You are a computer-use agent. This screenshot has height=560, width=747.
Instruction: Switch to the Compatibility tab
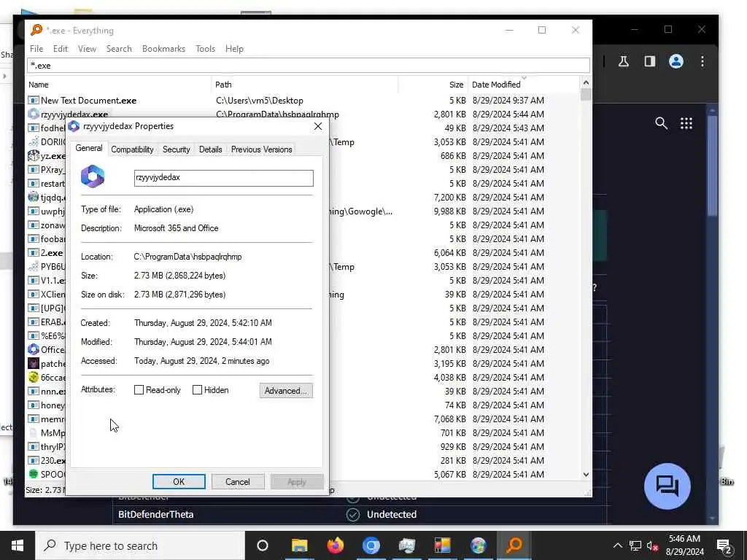pos(132,149)
